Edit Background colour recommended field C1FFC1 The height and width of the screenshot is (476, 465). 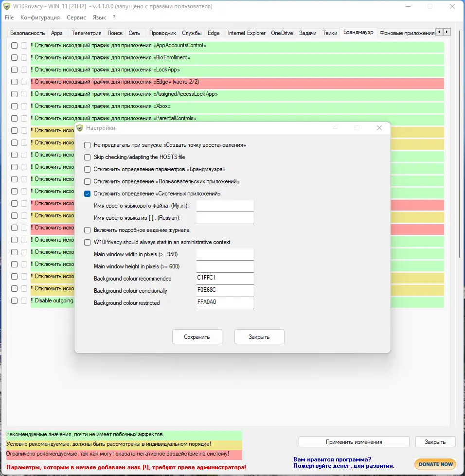(225, 279)
